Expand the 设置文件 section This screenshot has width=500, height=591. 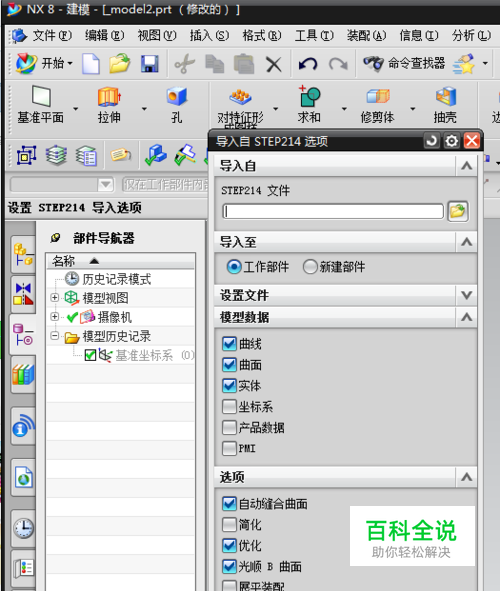click(x=466, y=295)
